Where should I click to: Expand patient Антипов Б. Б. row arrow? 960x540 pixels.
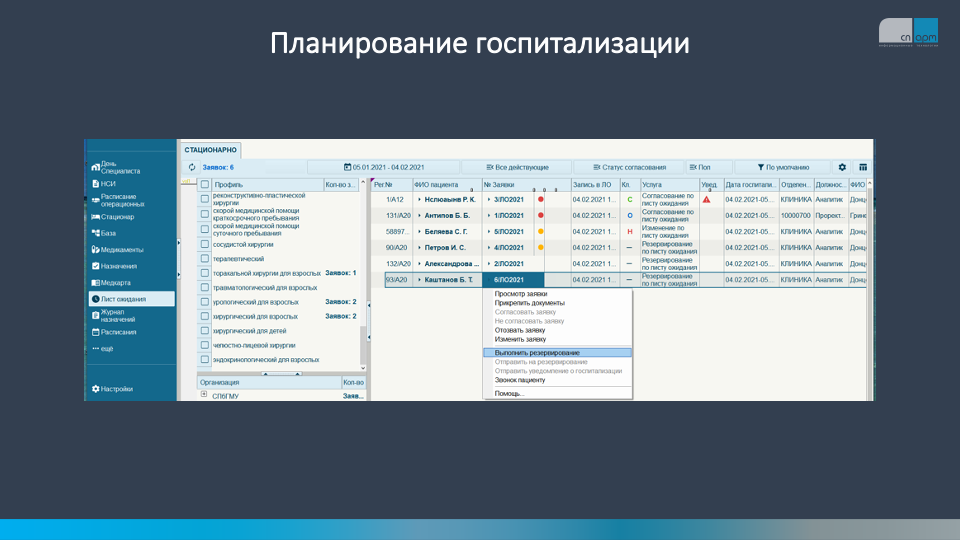coord(419,216)
